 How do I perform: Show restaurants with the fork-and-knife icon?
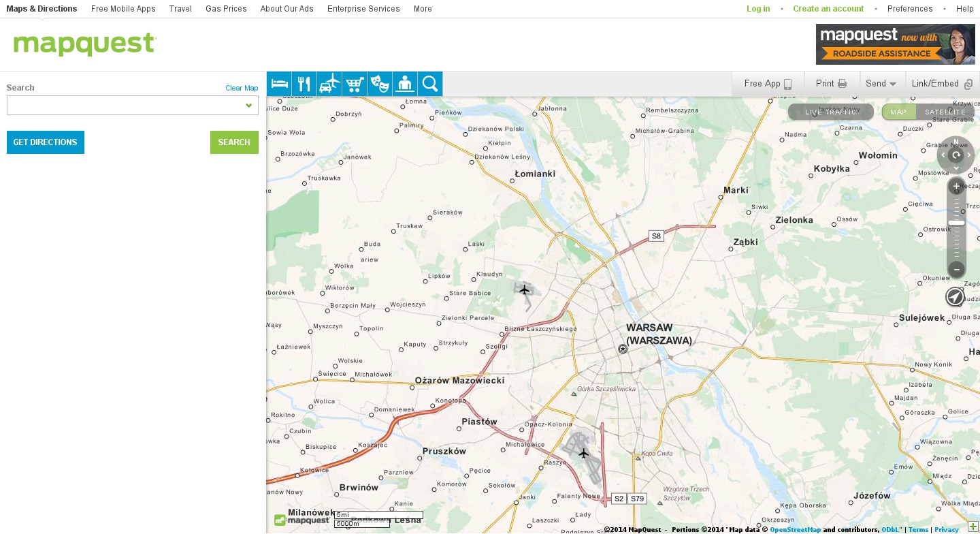(304, 84)
